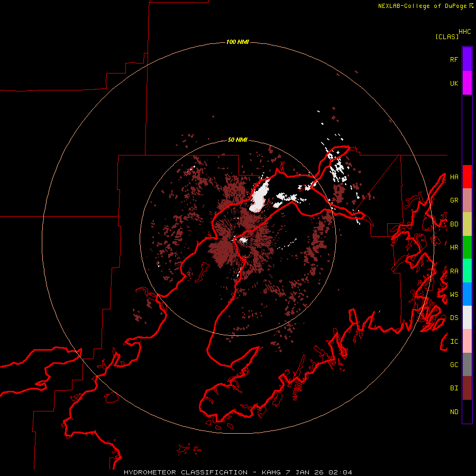Click the BI brown legend swatch
Screen dimensions: 476x476
(467, 388)
